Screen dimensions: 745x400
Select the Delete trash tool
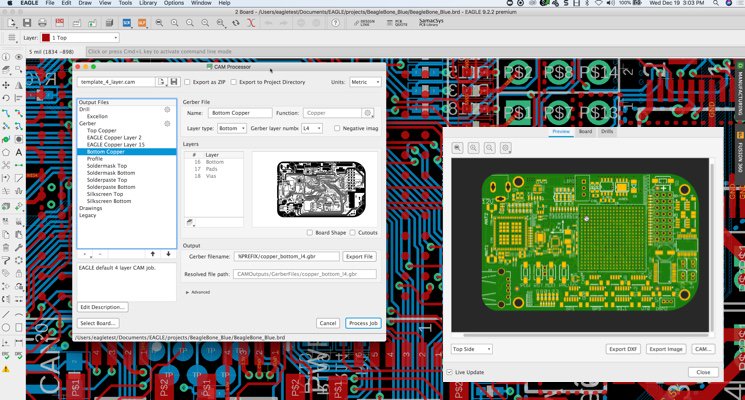pyautogui.click(x=6, y=248)
